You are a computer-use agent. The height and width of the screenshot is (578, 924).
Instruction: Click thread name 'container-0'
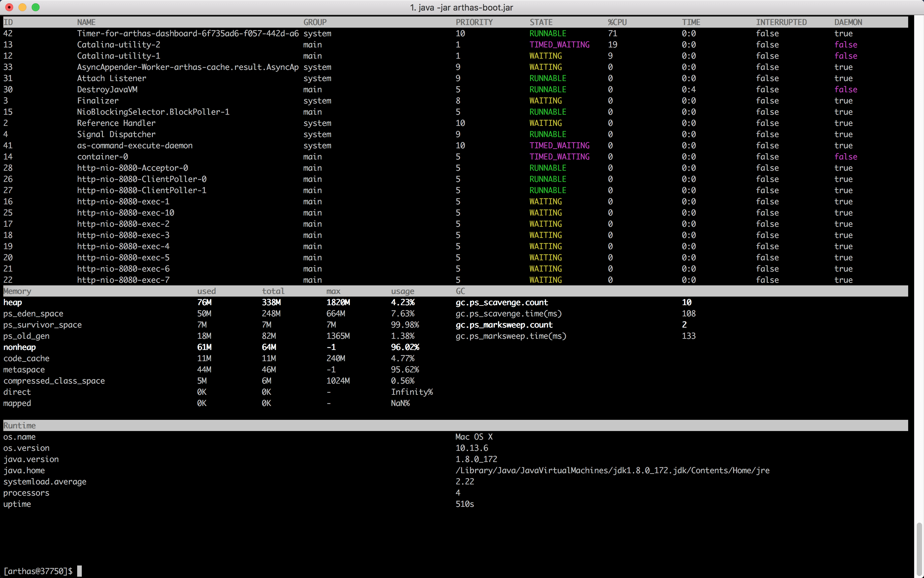[103, 157]
